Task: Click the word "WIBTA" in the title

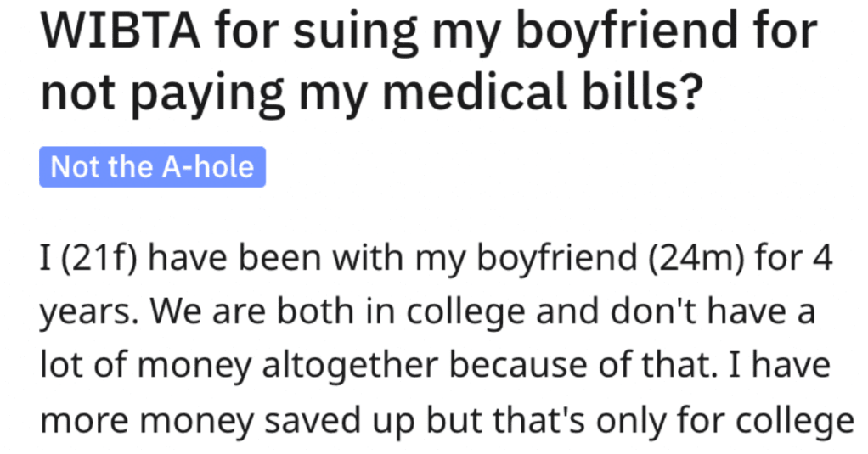Action: tap(121, 31)
